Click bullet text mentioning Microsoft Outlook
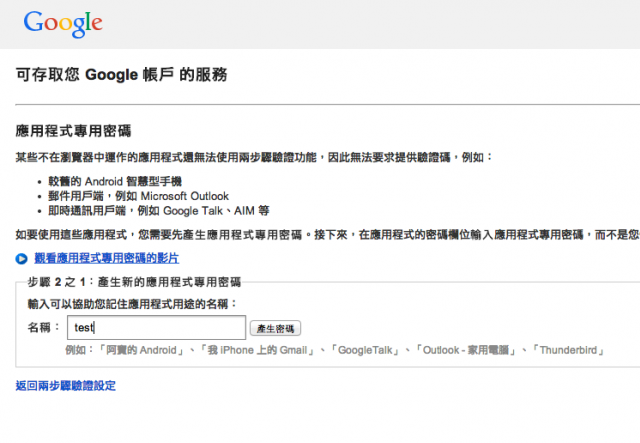The image size is (640, 443). (x=138, y=196)
